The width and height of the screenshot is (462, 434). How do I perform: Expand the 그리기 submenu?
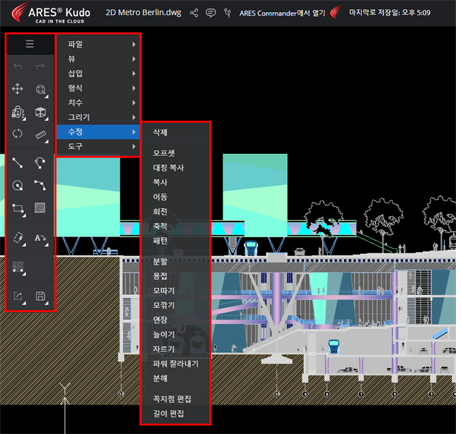pyautogui.click(x=98, y=117)
